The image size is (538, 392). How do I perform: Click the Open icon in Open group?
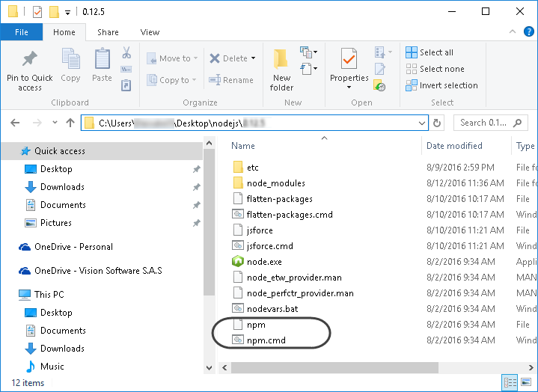380,52
